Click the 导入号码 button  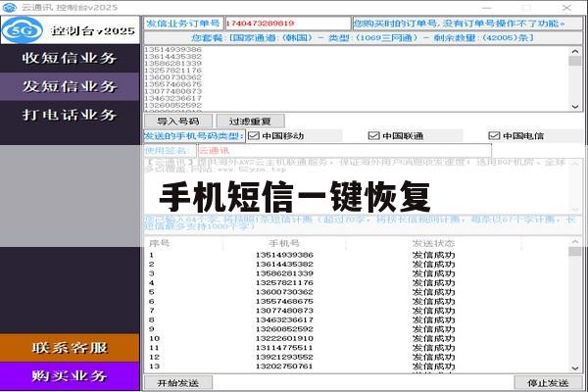pyautogui.click(x=178, y=122)
